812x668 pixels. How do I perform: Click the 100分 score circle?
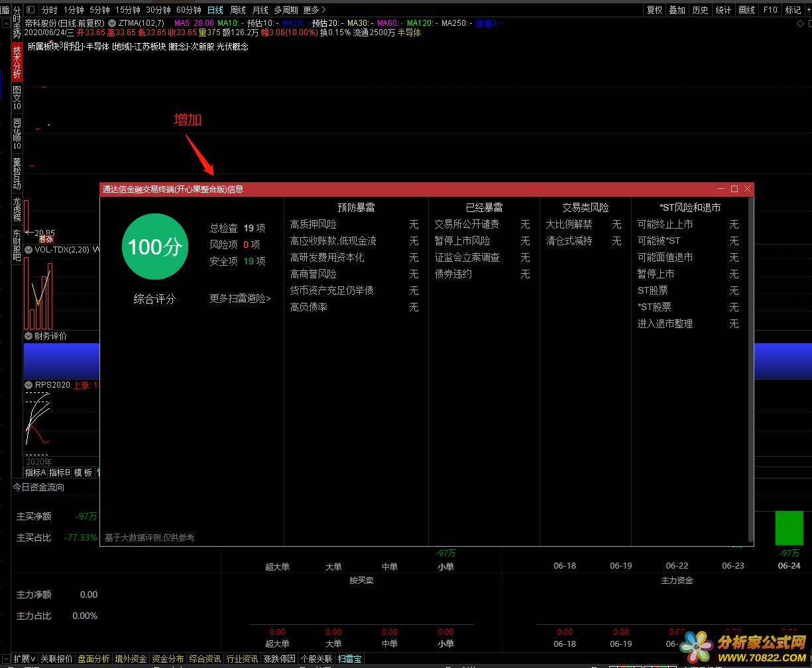pos(154,247)
